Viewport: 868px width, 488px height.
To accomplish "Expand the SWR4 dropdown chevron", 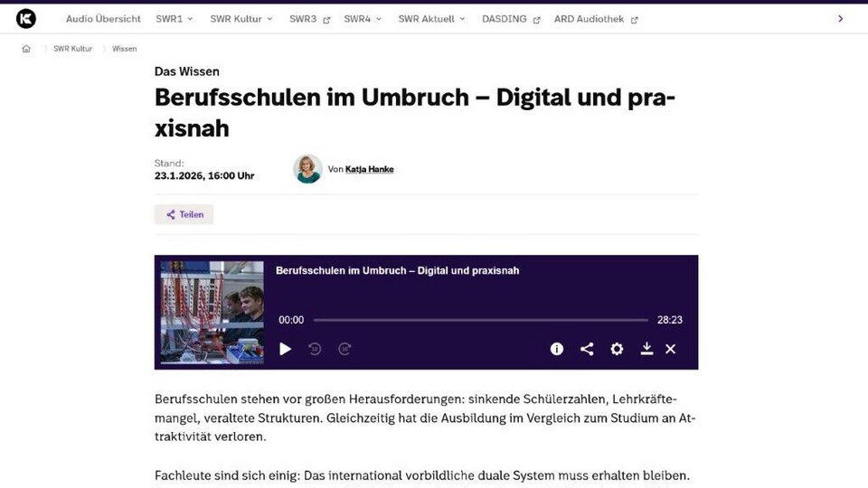I will (379, 19).
